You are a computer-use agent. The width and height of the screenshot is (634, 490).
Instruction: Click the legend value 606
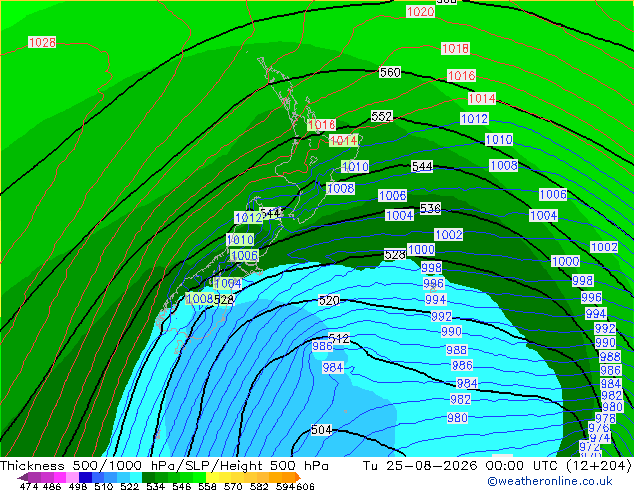(x=305, y=486)
